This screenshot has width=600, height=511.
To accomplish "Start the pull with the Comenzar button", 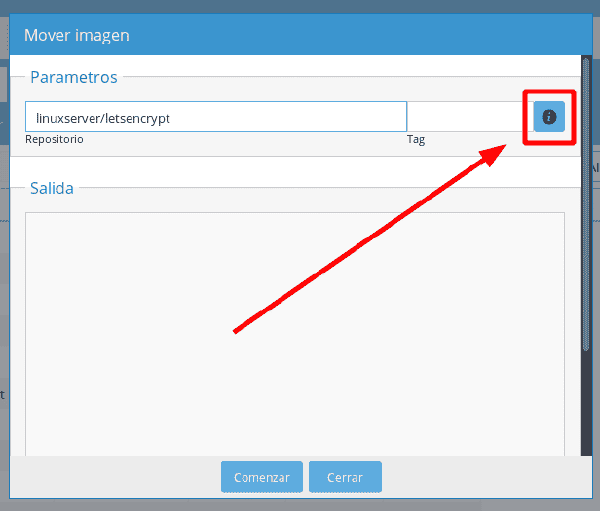I will tap(262, 477).
